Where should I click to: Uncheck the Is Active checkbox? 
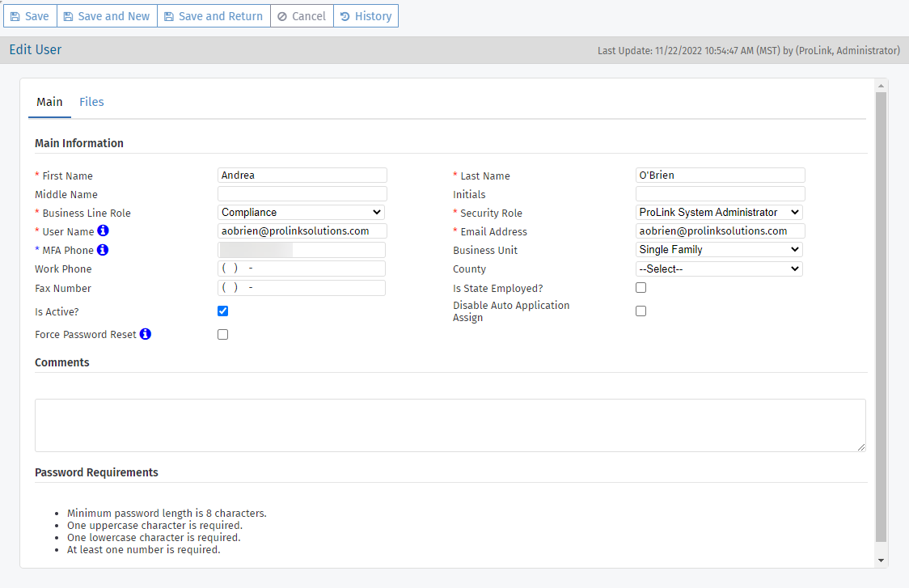223,311
